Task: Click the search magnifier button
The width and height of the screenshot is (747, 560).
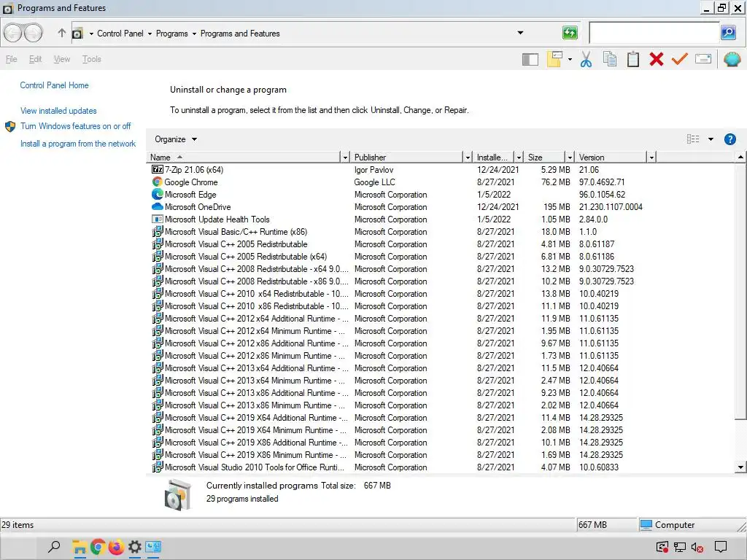Action: pos(728,33)
